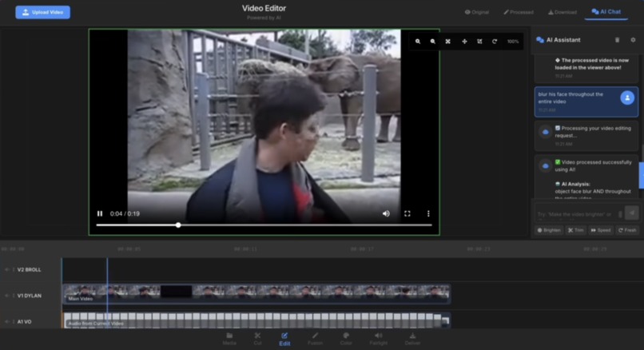Click the AI Assistant chat scrollbar
Image resolution: width=644 pixels, height=350 pixels.
click(x=642, y=152)
